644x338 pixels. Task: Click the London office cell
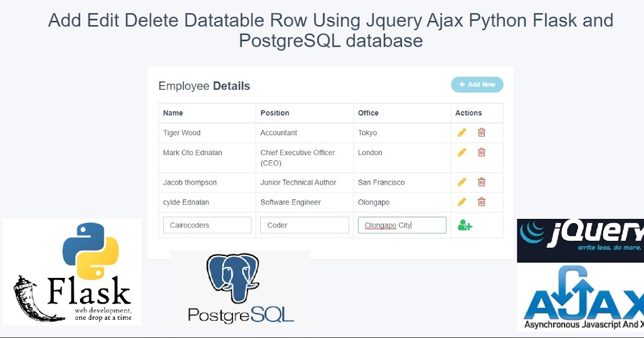[402, 158]
